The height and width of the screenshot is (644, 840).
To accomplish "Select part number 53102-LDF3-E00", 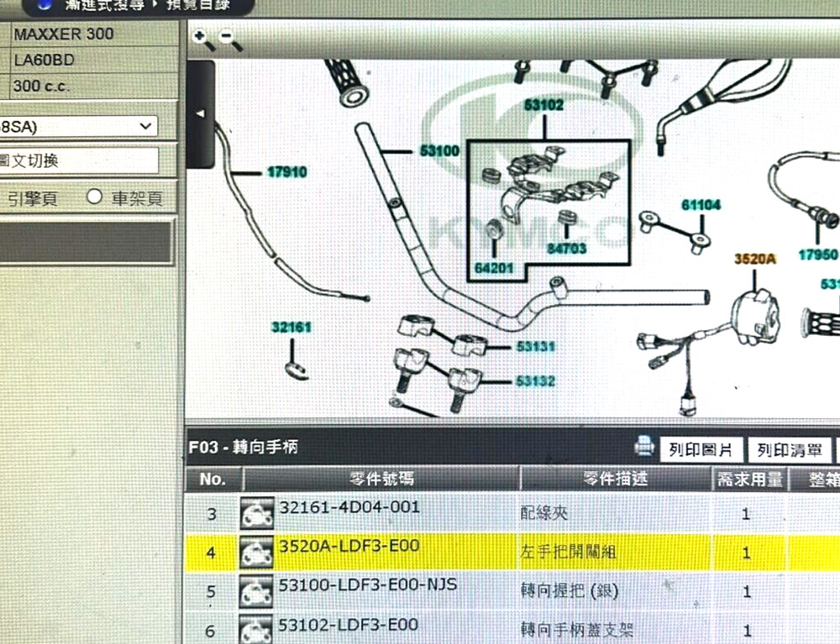I will pyautogui.click(x=348, y=625).
